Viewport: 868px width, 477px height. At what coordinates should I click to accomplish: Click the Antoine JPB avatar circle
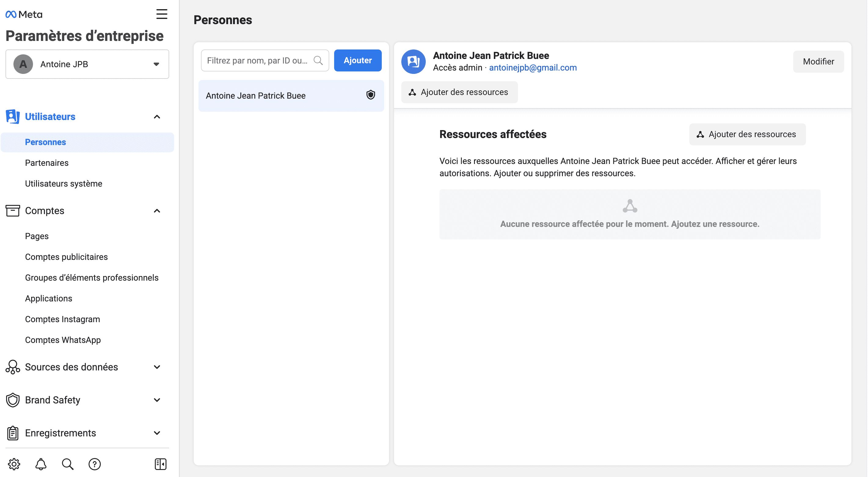(x=23, y=64)
